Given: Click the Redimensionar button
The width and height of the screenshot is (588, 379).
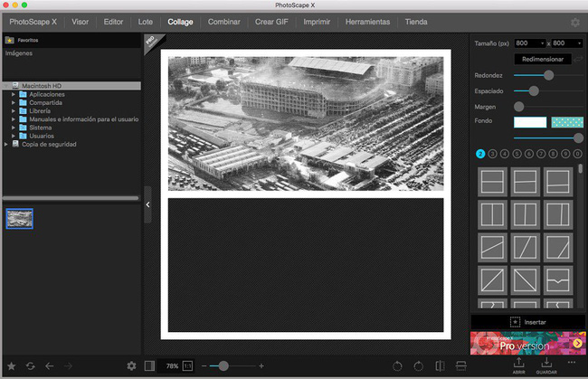Looking at the screenshot, I should click(x=543, y=59).
